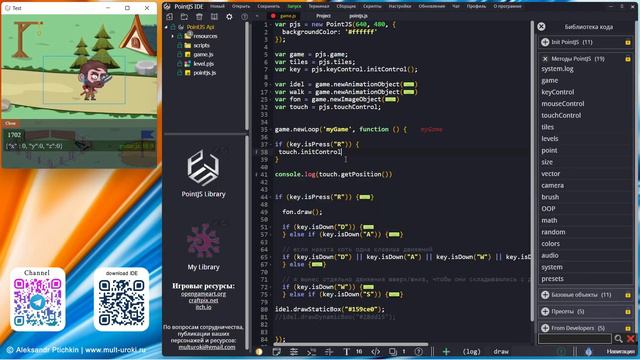Screen dimensions: 640x360
Task: Expand the folded code on line 9
Action: [x=409, y=84]
